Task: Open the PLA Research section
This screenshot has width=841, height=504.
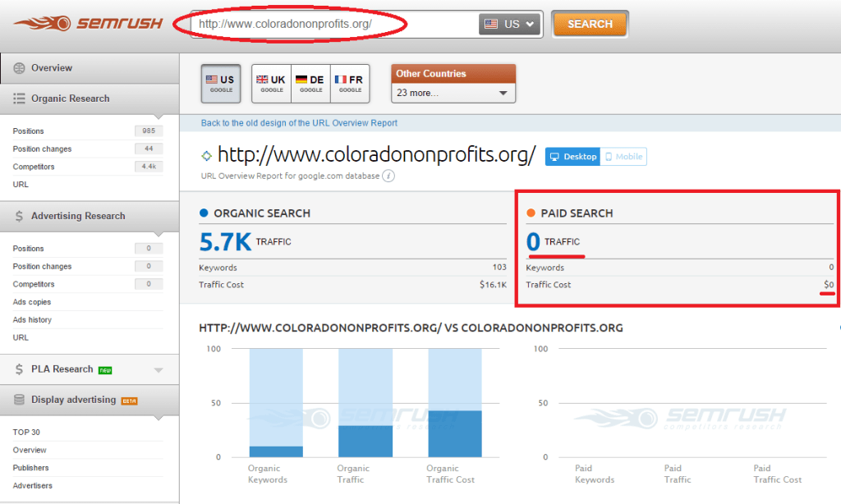Action: click(90, 369)
